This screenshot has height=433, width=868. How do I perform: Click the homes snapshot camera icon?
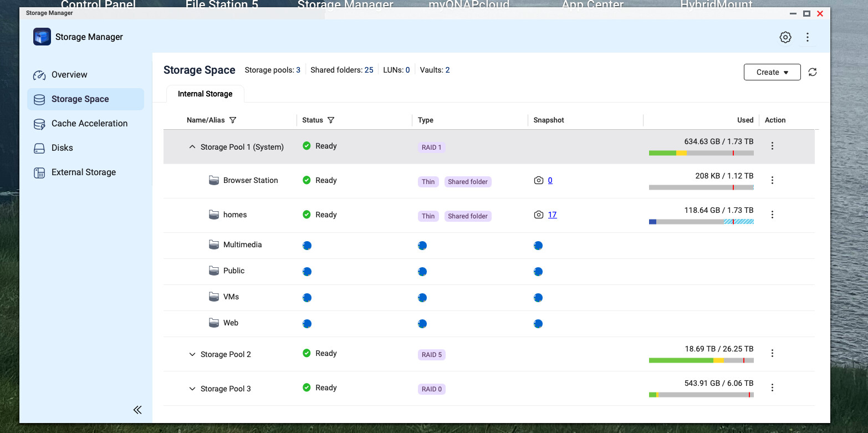(538, 215)
